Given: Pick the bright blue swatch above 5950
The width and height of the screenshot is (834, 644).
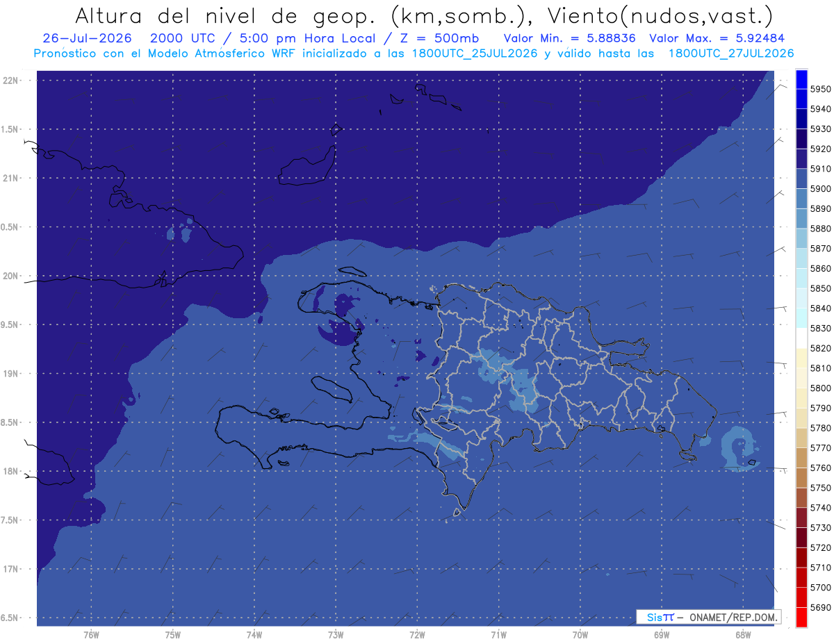Looking at the screenshot, I should (801, 79).
